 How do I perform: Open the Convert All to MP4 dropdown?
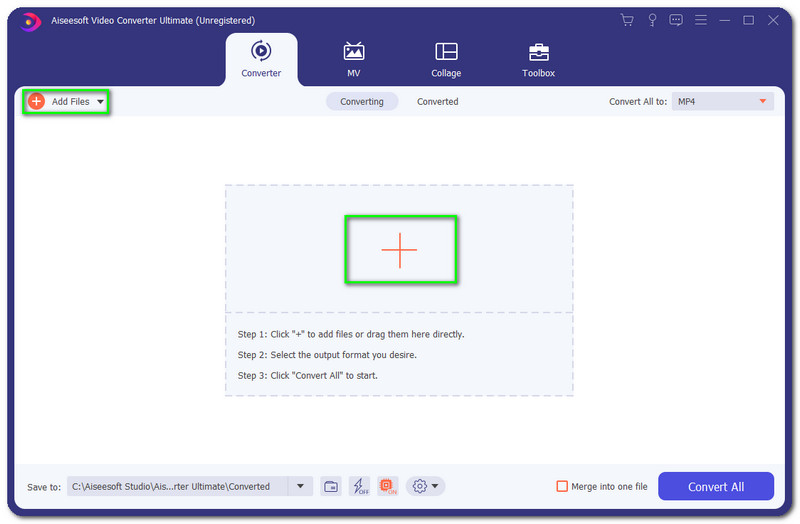pyautogui.click(x=722, y=101)
